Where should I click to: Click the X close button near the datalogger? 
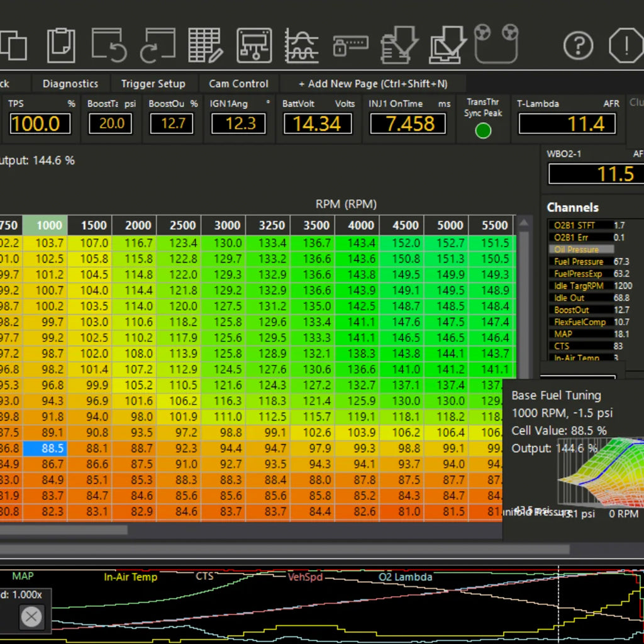(x=31, y=617)
